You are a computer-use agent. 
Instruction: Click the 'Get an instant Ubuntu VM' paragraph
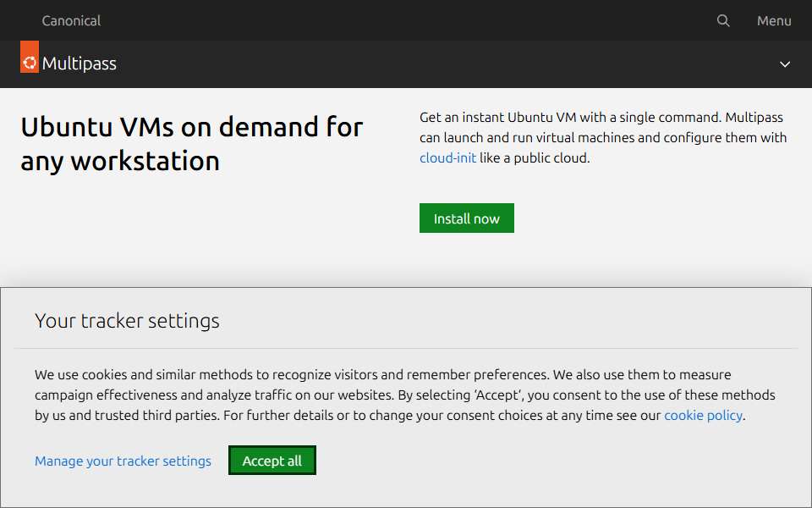tap(603, 137)
